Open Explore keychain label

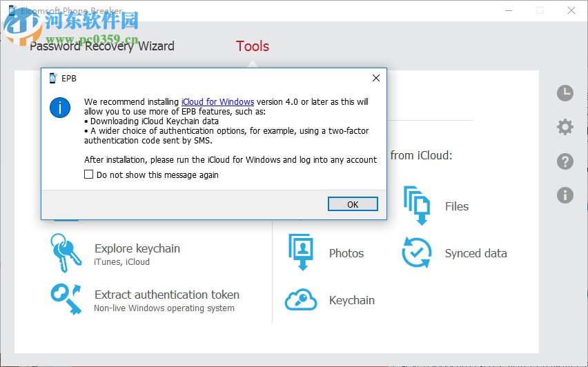tap(137, 248)
